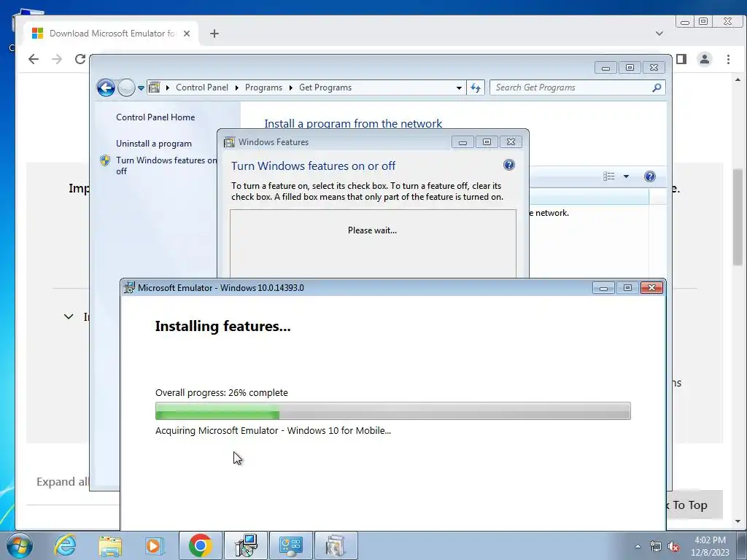Change view icon in Get Programs toolbar
The image size is (747, 560).
tap(609, 176)
